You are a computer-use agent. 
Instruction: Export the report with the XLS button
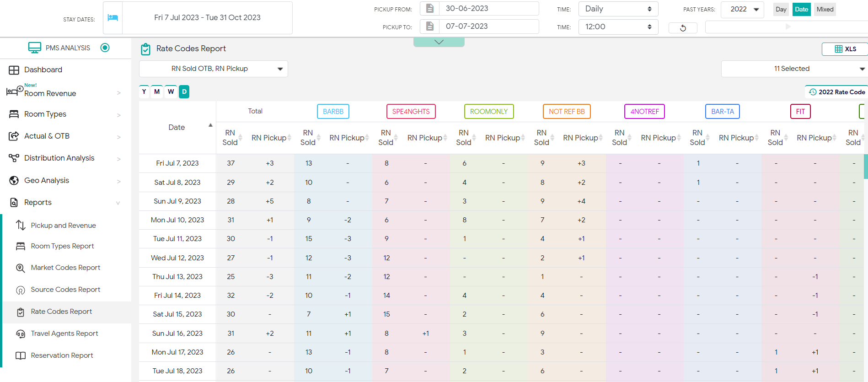tap(845, 49)
